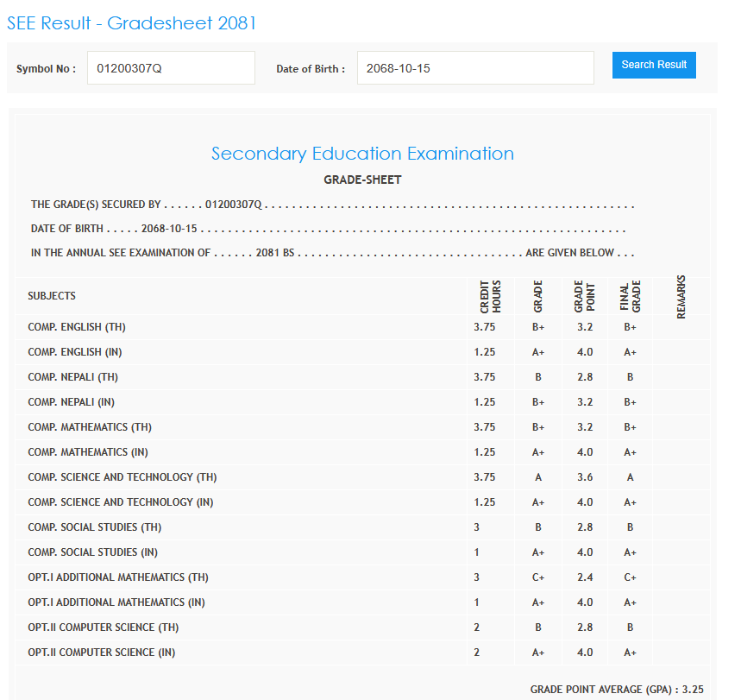Image resolution: width=741 pixels, height=700 pixels.
Task: Click the COMP. MATHEMATICS (TH) subject name
Action: (91, 427)
